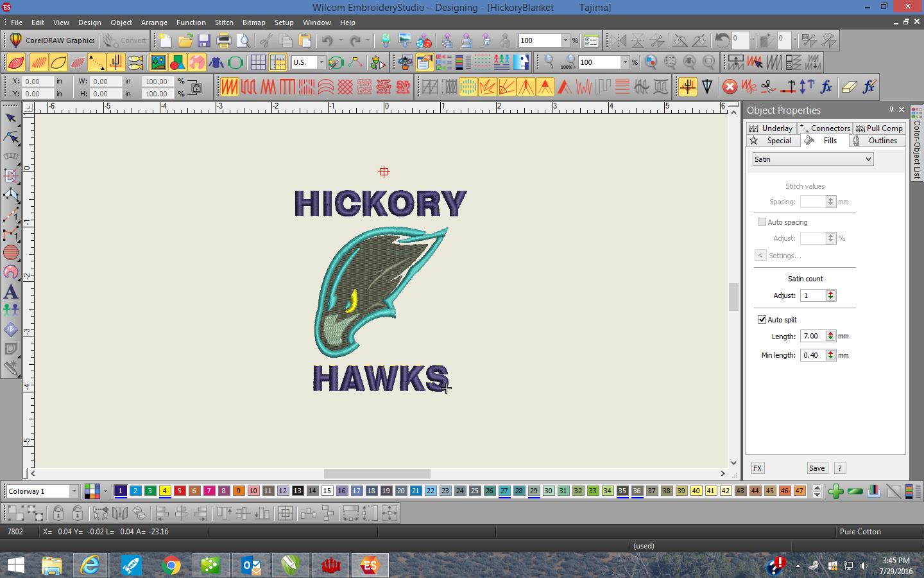Screen dimensions: 924x578
Task: Click the horizontal canvas scrollbar thumb
Action: coord(377,473)
